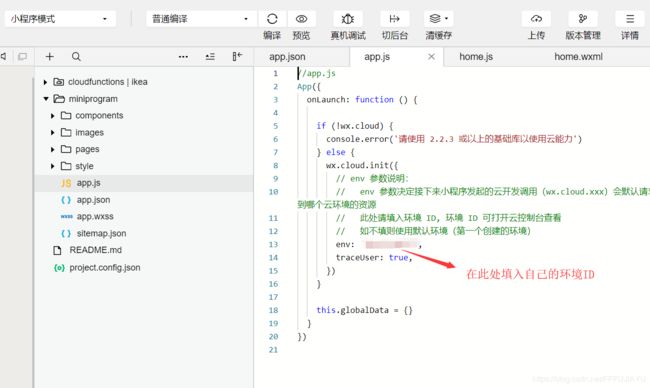Click the device window icon beside the speaker

pyautogui.click(x=22, y=56)
